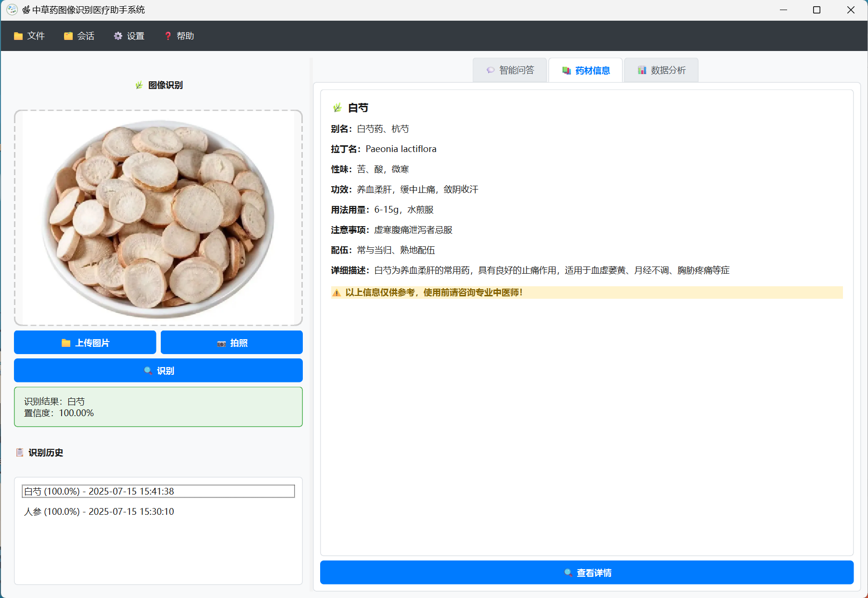Image resolution: width=868 pixels, height=598 pixels.
Task: Select the 药材信息 tab
Action: [585, 70]
